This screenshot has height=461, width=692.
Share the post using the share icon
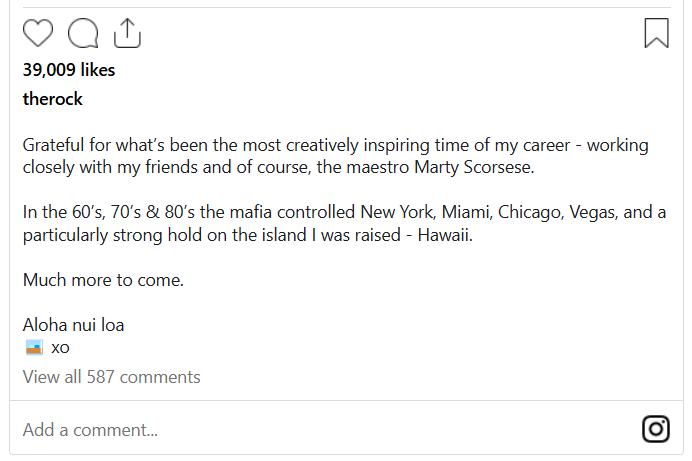pyautogui.click(x=127, y=33)
